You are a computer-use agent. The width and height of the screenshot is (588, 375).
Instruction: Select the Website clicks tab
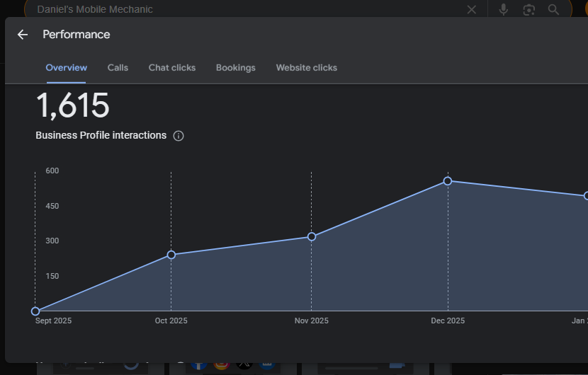coord(307,68)
